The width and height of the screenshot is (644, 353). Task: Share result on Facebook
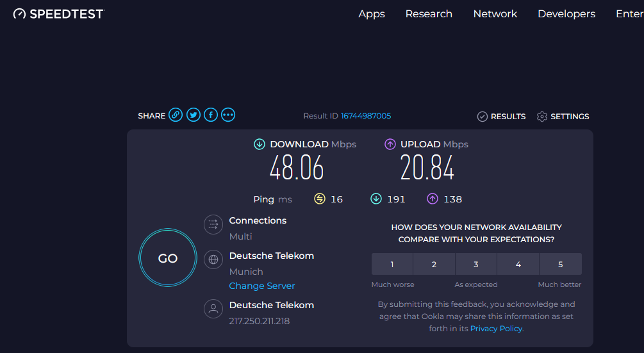[211, 115]
